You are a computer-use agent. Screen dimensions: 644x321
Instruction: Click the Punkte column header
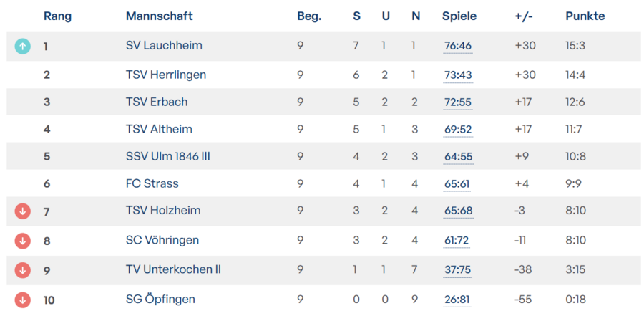pyautogui.click(x=585, y=16)
